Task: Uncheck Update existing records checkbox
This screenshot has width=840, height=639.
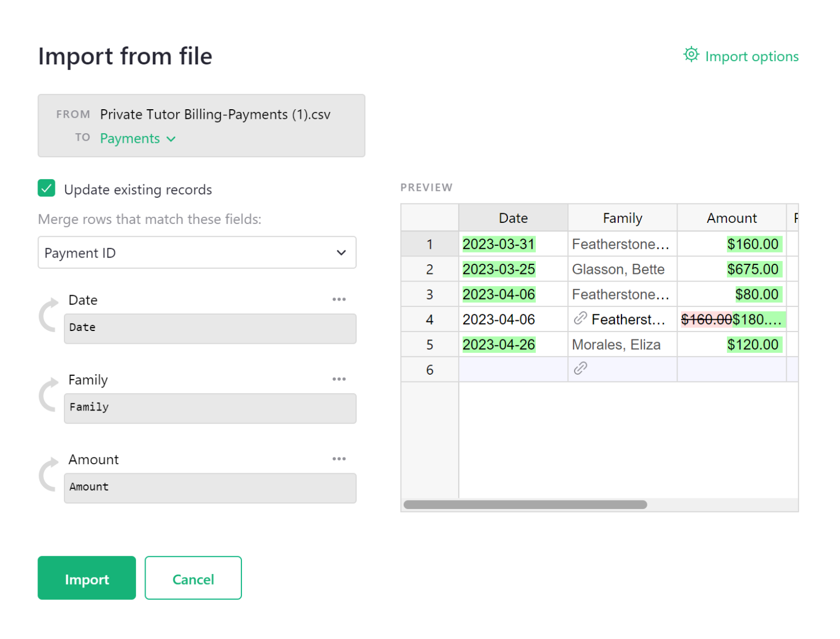Action: click(x=46, y=189)
